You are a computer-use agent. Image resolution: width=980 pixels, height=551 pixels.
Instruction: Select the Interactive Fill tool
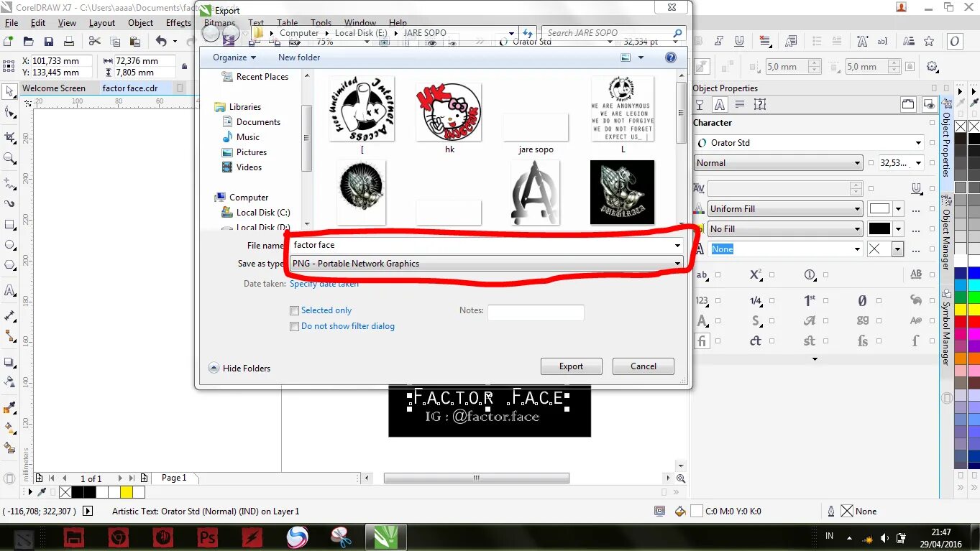point(9,427)
